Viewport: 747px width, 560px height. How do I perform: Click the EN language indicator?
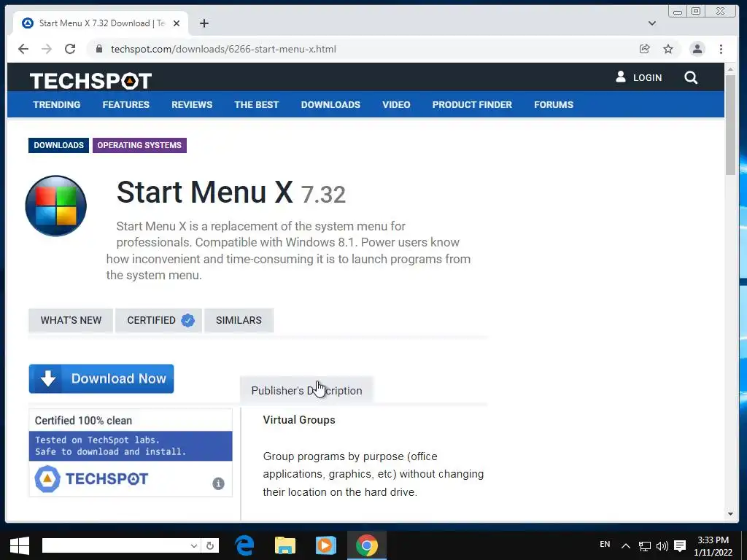click(x=605, y=544)
